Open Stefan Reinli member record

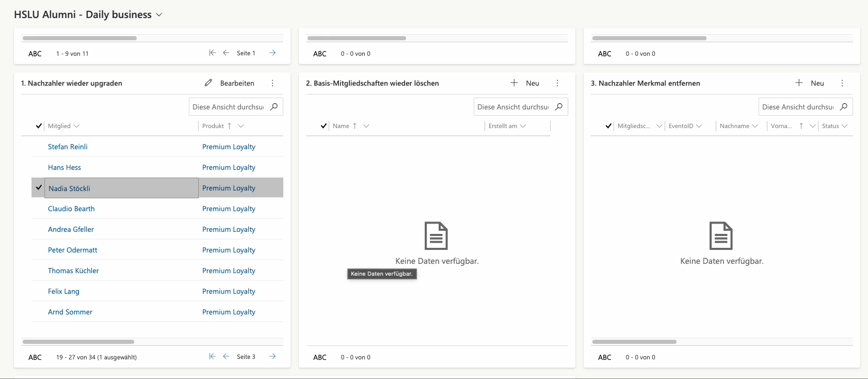[68, 147]
